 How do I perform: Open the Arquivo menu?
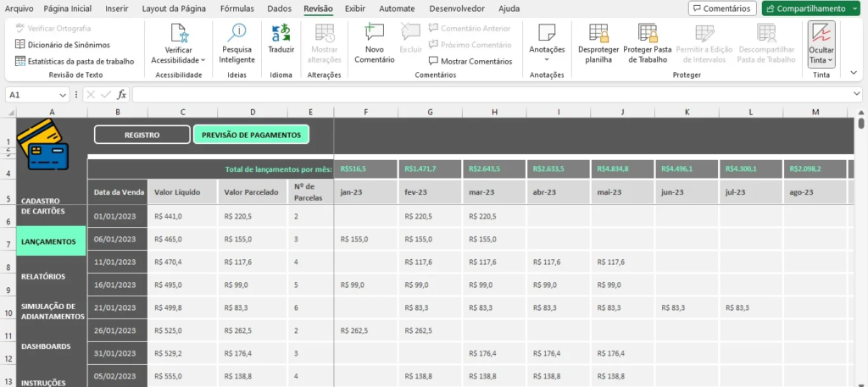[19, 8]
